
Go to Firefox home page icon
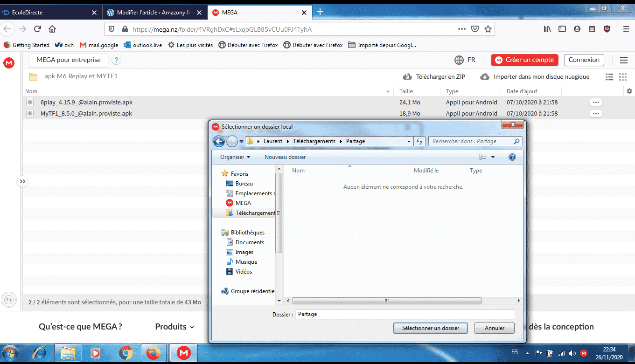(x=52, y=29)
